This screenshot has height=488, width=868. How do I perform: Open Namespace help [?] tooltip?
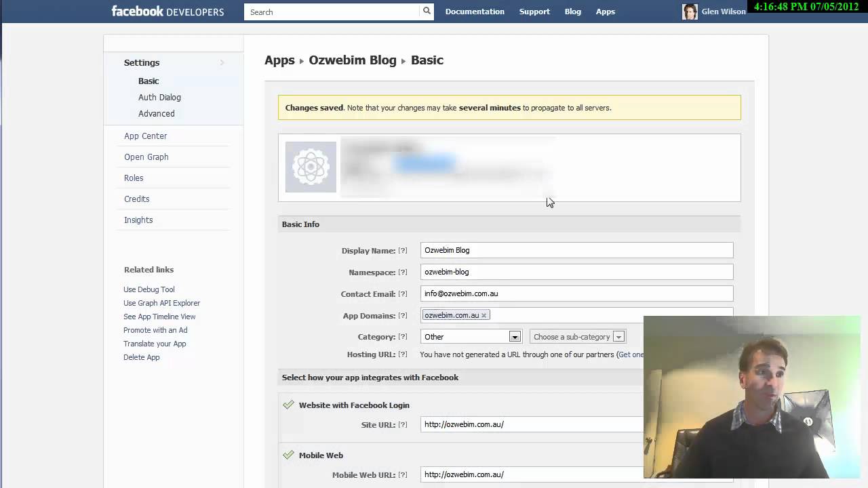click(x=403, y=272)
